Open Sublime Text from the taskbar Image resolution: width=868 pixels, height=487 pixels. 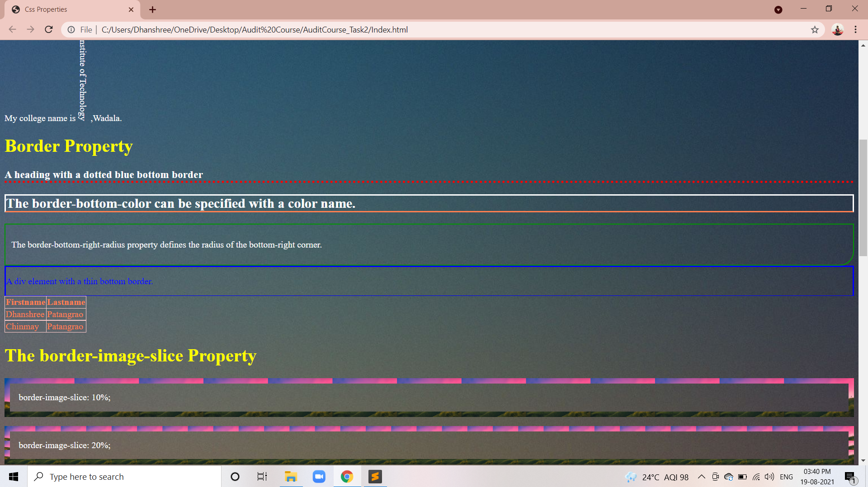pos(375,477)
